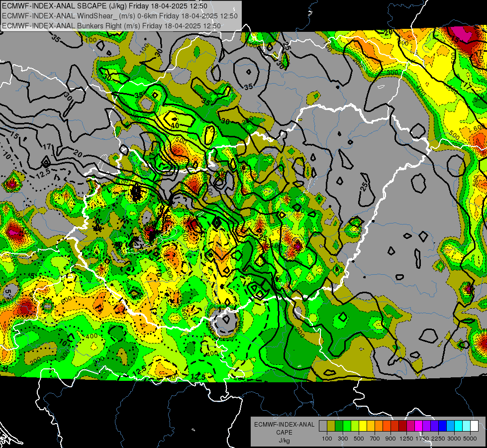This screenshot has width=487, height=448.
Task: Click the dark red legend swatch
Action: (x=403, y=426)
